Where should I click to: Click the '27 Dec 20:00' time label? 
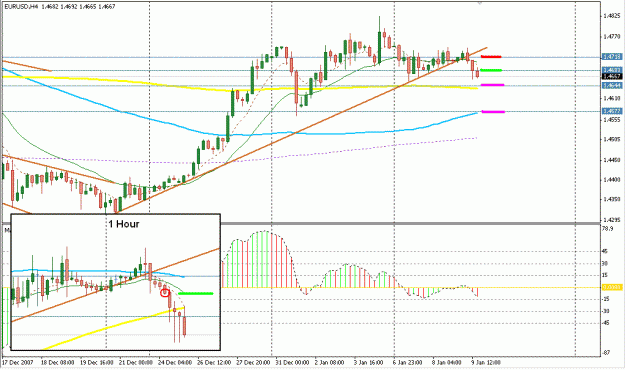(x=254, y=363)
